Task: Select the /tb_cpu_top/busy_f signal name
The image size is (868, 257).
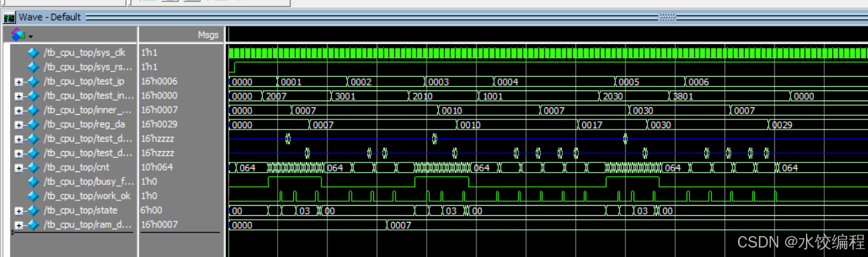Action: click(88, 181)
